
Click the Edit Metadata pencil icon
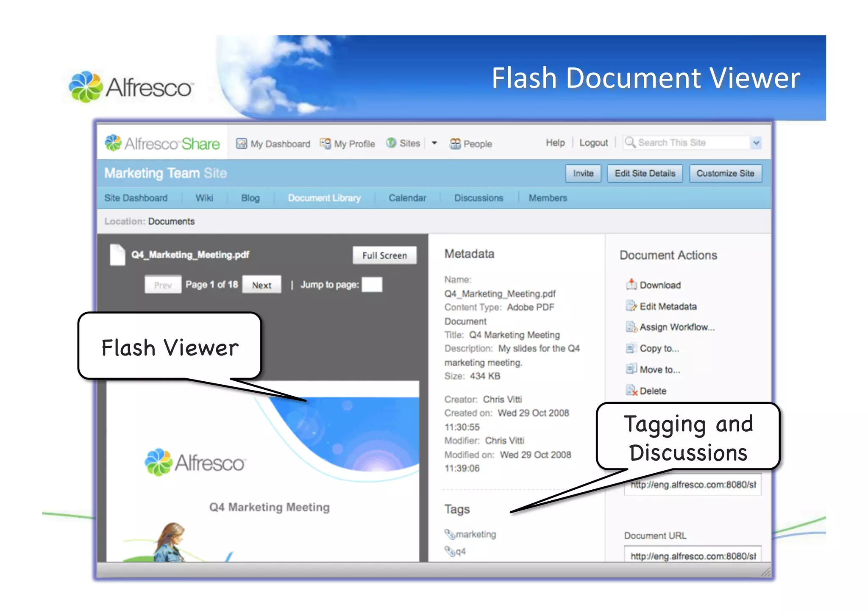[632, 305]
